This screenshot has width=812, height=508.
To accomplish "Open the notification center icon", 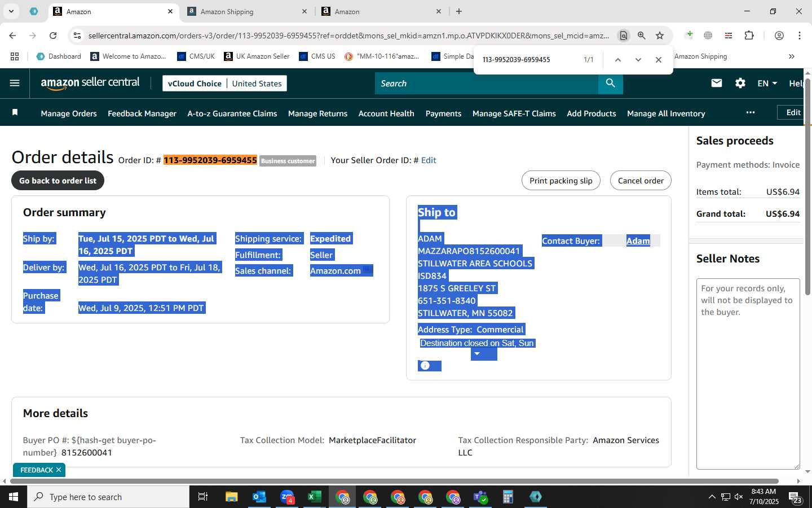I will pyautogui.click(x=796, y=497).
